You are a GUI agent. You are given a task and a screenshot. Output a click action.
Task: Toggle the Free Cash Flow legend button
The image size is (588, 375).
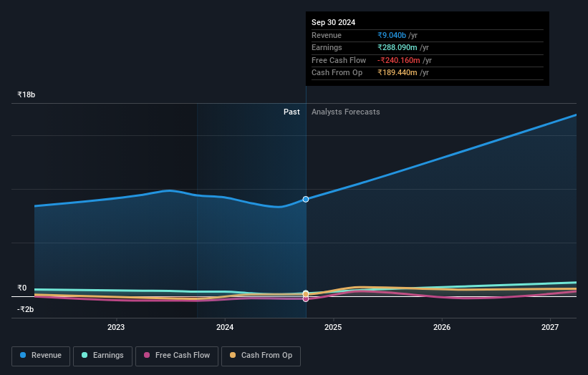[177, 356]
